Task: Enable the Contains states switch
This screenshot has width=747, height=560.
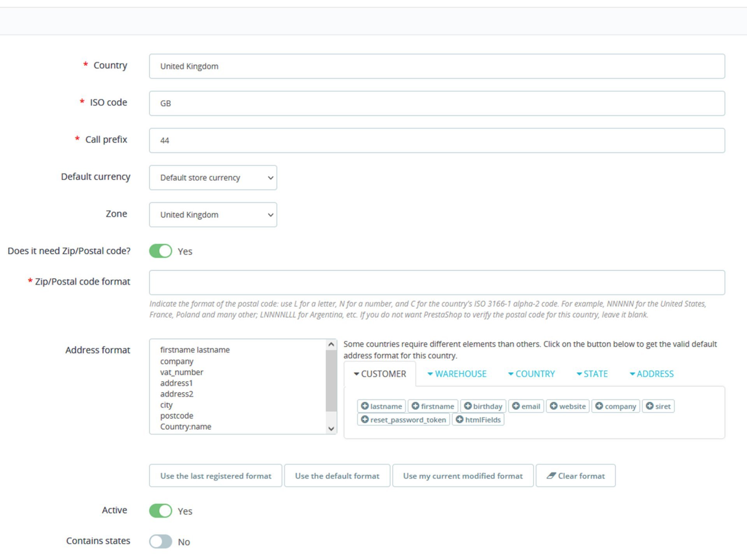Action: (160, 541)
